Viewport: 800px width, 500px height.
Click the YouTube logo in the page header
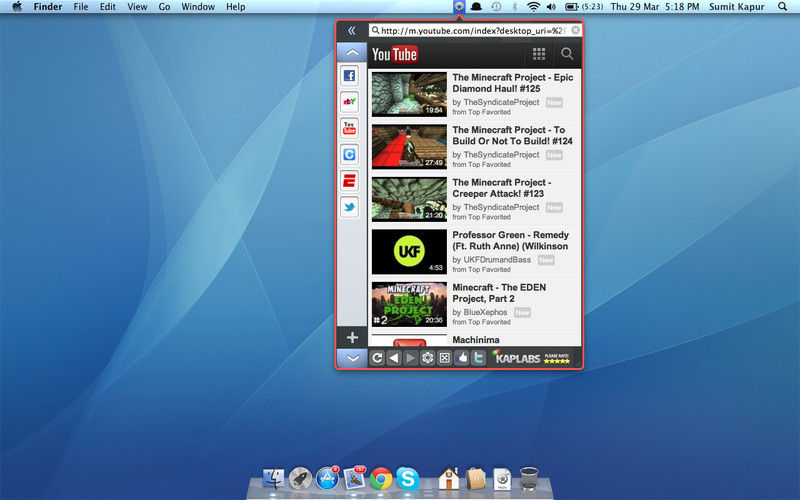pos(394,54)
